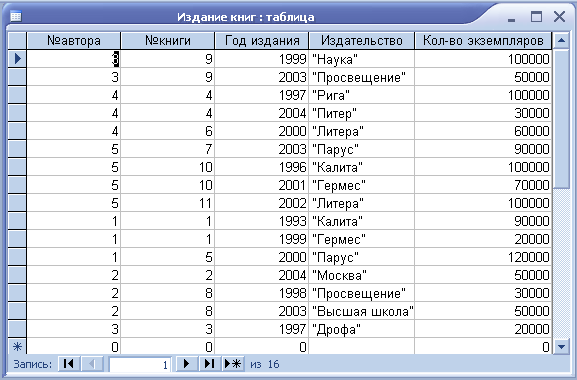The height and width of the screenshot is (380, 577).
Task: Click the book number 11 cell
Action: click(x=168, y=203)
